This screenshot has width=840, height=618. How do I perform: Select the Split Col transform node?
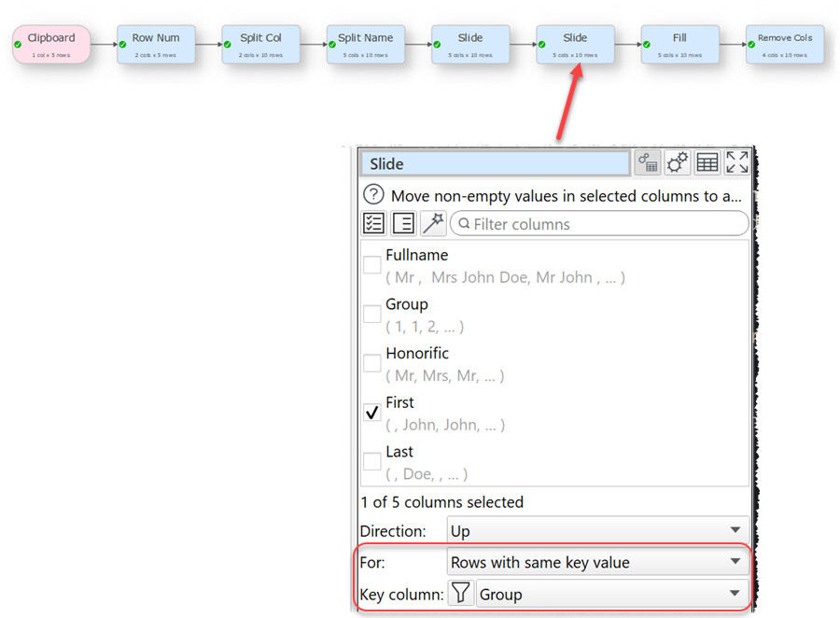[261, 45]
